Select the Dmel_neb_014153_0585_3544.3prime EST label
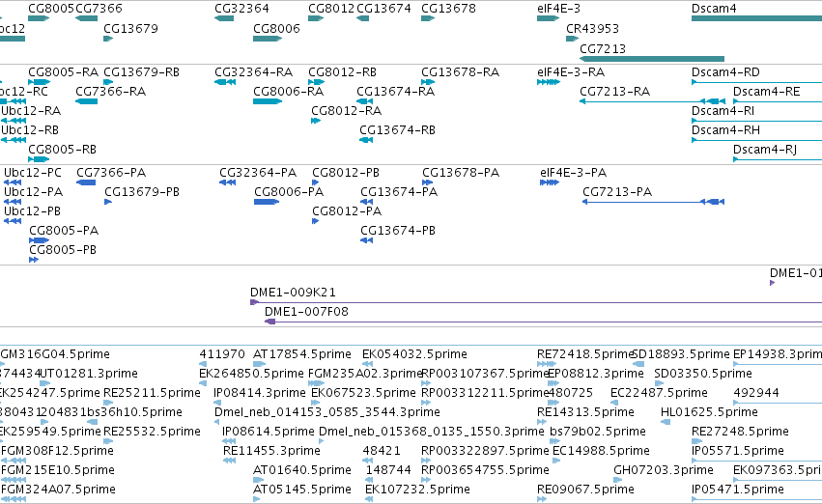The height and width of the screenshot is (504, 822). (x=327, y=412)
